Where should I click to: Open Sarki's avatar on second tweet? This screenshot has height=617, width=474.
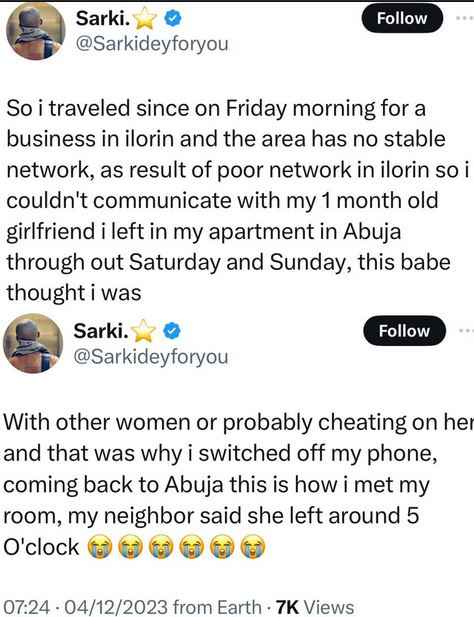tap(33, 343)
